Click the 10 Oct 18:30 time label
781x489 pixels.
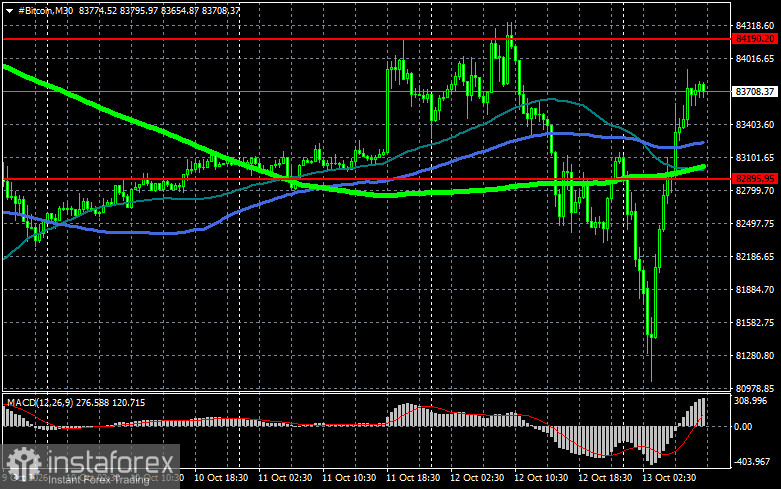(221, 478)
